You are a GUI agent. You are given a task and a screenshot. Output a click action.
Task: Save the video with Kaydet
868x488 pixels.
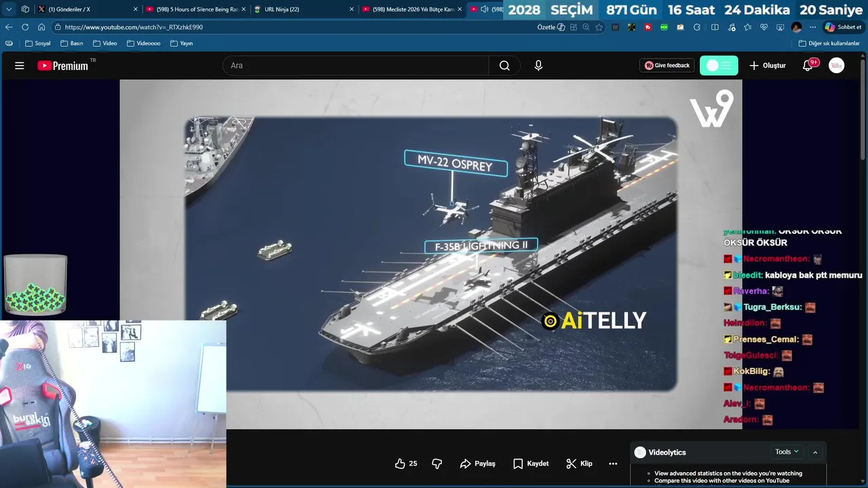[531, 464]
